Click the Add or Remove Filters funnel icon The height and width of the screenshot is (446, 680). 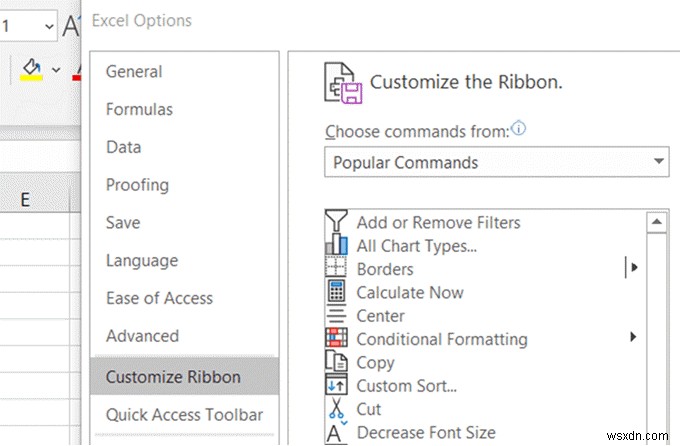336,222
